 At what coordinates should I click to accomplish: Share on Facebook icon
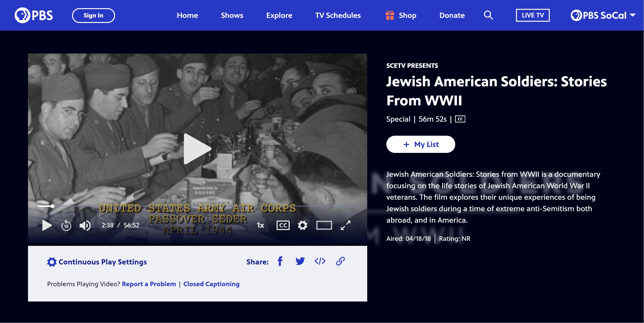280,261
